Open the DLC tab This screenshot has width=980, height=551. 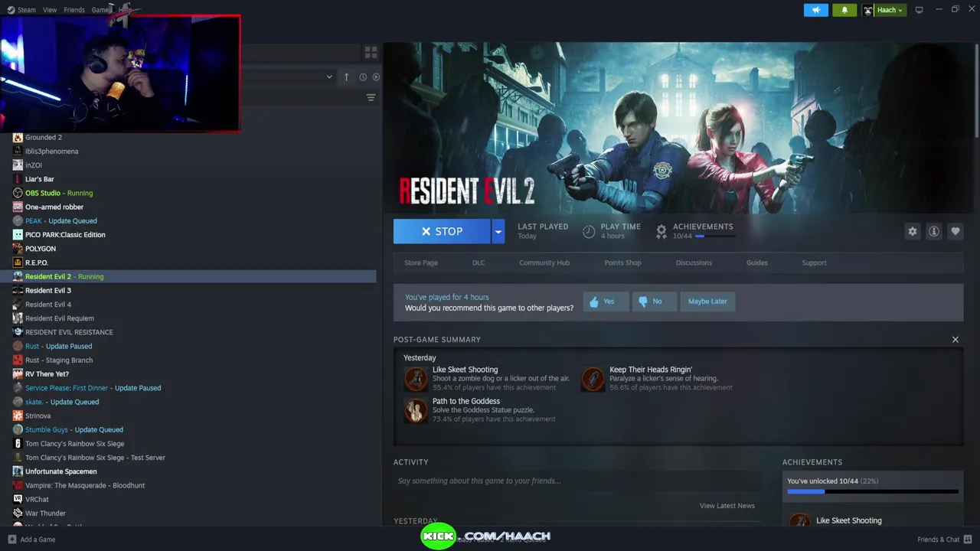click(x=479, y=262)
